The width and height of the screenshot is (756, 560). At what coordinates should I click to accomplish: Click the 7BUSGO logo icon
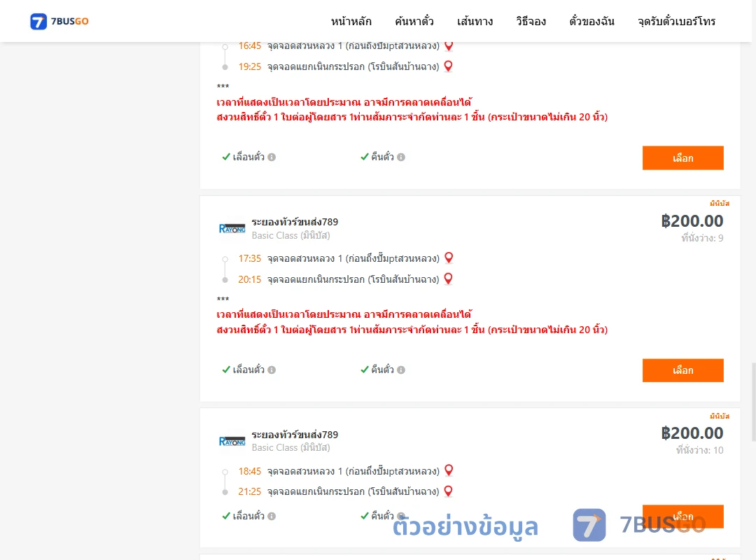(38, 21)
